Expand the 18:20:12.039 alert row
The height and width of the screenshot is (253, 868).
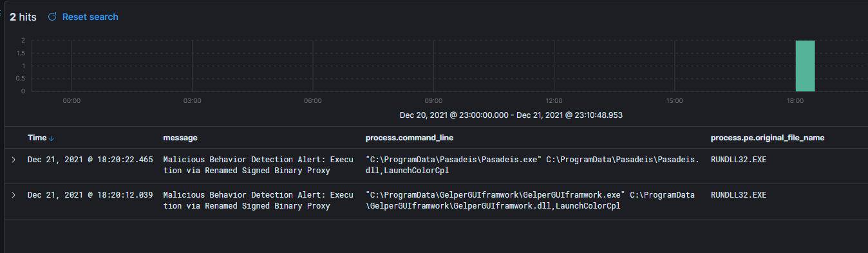[x=14, y=195]
